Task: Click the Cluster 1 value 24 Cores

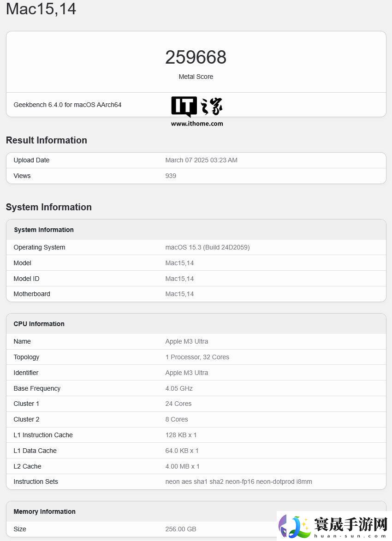Action: [178, 404]
